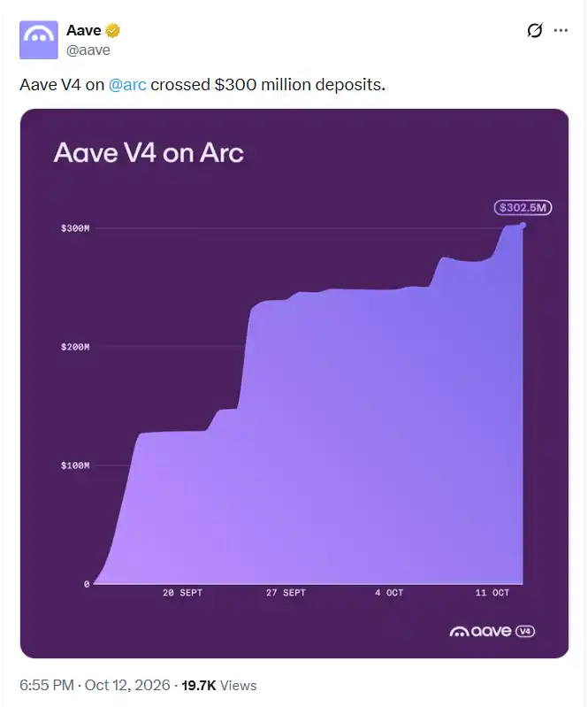Click the $100M axis label

click(75, 465)
